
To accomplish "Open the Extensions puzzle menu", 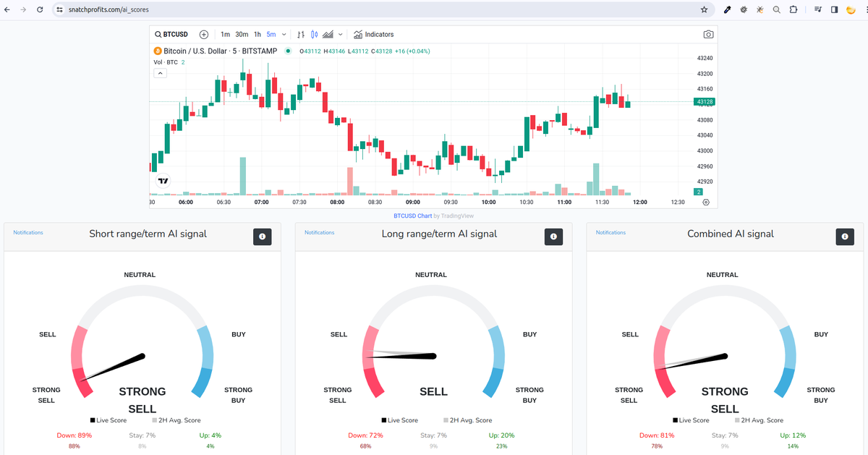I will click(793, 9).
